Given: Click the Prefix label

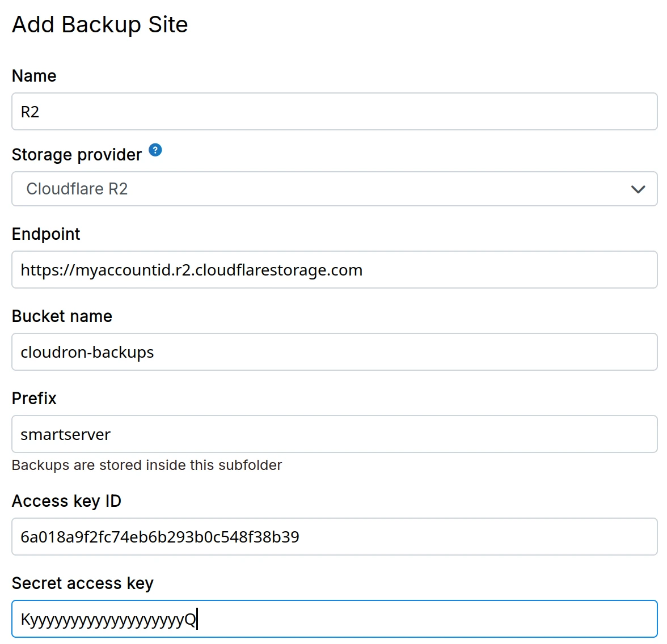Looking at the screenshot, I should [33, 398].
